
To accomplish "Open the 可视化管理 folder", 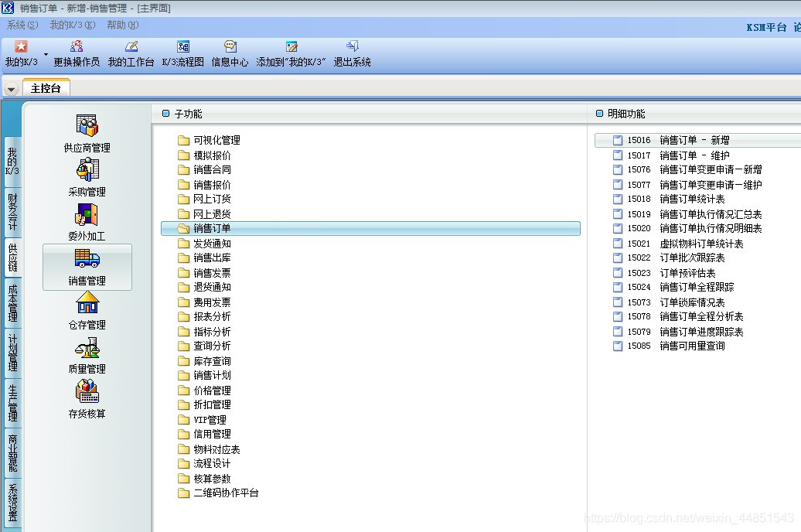I will pos(209,140).
